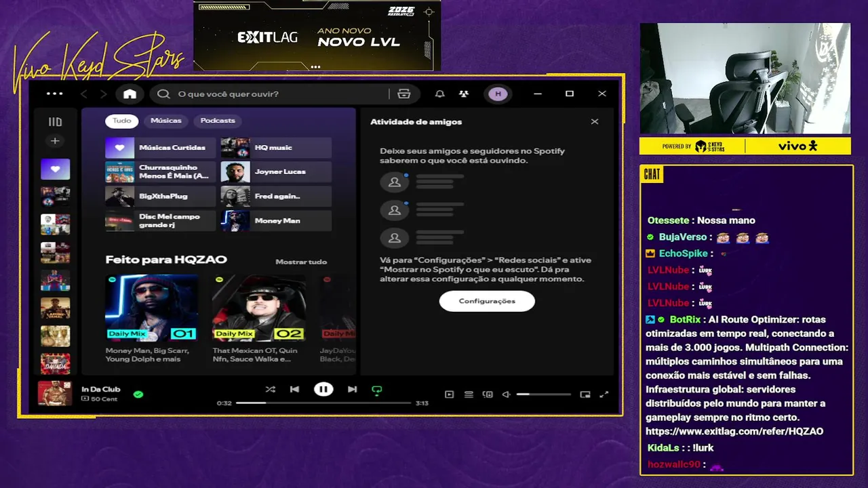The height and width of the screenshot is (488, 868).
Task: Collapse Your Library sidebar icon
Action: pyautogui.click(x=55, y=122)
